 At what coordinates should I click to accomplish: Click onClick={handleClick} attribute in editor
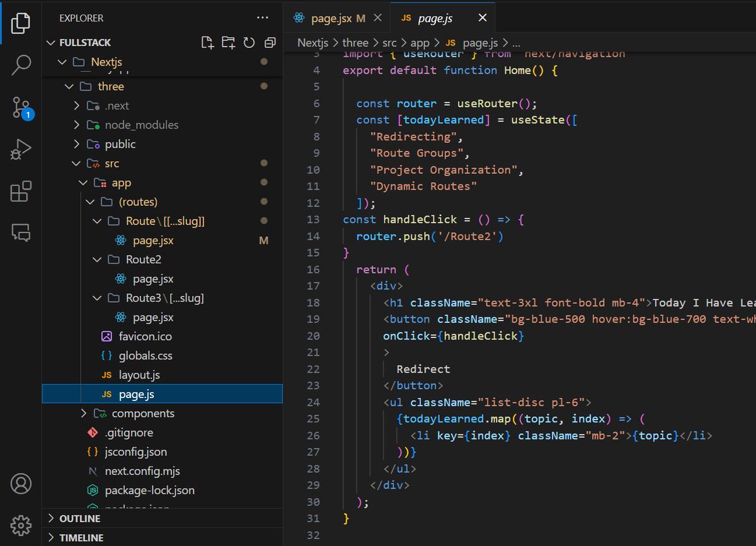click(454, 336)
